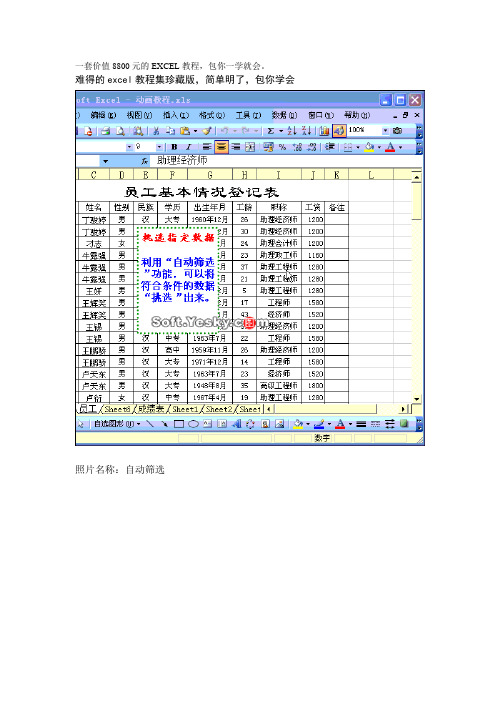
Task: Expand AutoSum dropdown arrow
Action: click(281, 131)
